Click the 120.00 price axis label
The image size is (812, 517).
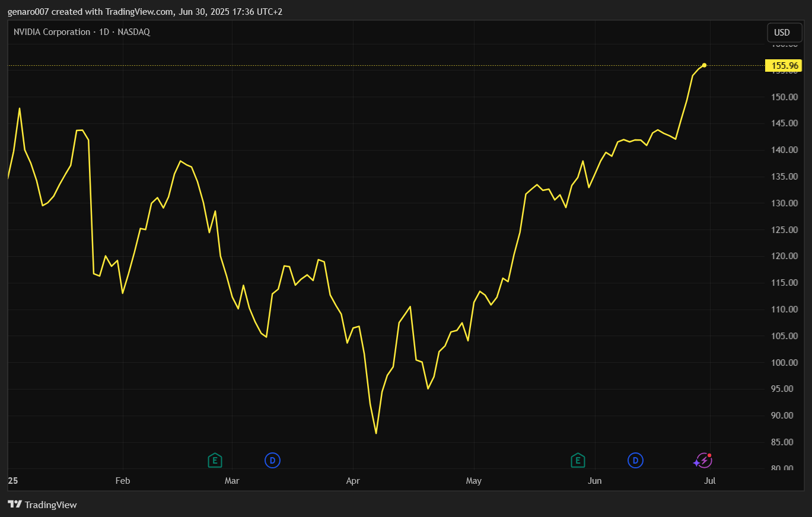coord(785,256)
